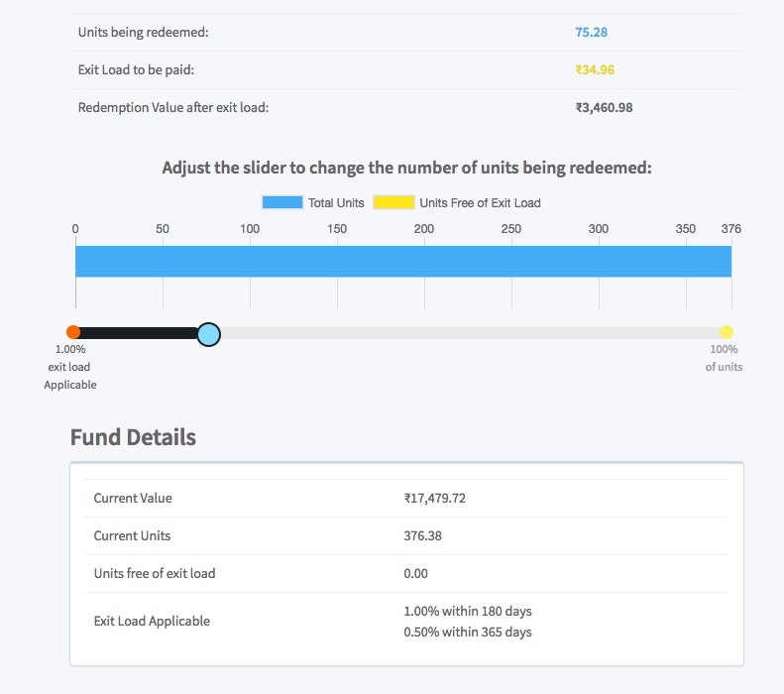This screenshot has height=694, width=784.
Task: Click Units Free of Exit Load label
Action: (x=480, y=203)
